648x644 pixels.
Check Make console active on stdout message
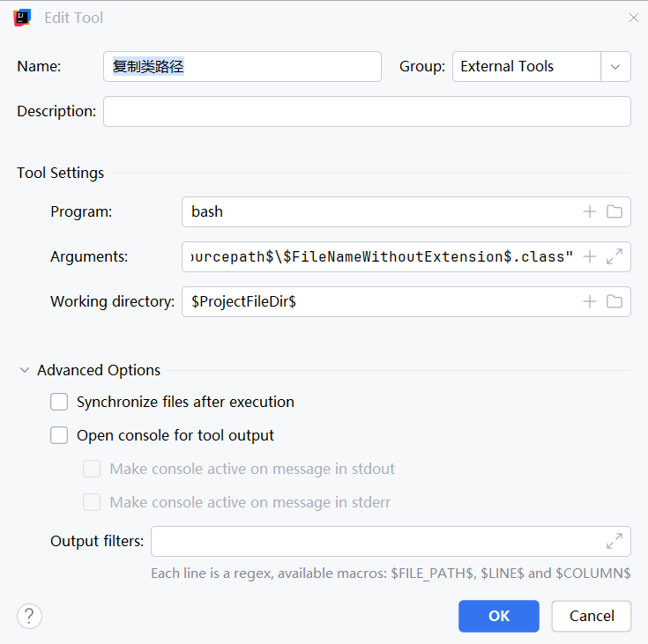pyautogui.click(x=92, y=469)
